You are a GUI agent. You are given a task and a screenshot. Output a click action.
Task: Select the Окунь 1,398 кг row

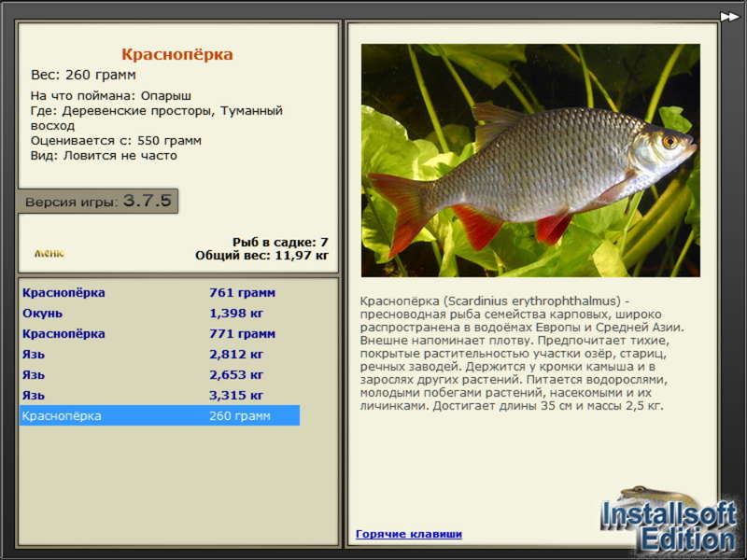[160, 313]
